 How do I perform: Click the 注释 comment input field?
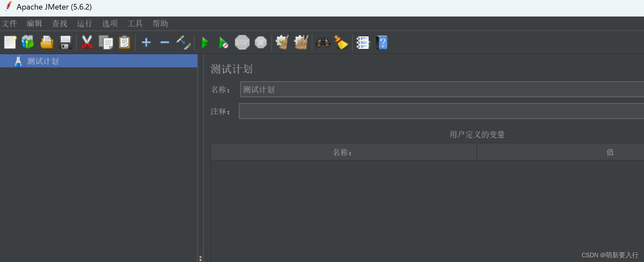441,111
